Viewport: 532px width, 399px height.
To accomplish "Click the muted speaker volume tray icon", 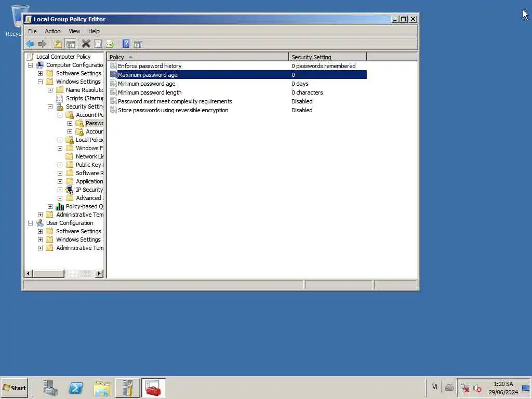I will [477, 388].
